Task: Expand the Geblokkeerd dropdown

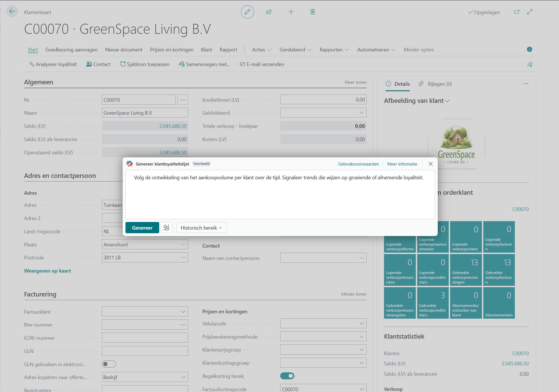Action: [361, 113]
